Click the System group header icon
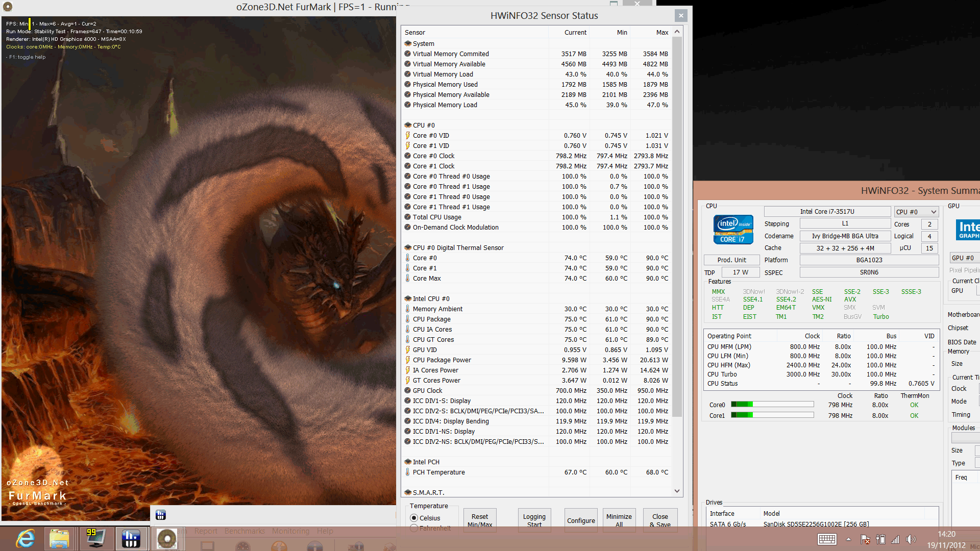This screenshot has width=980, height=551. (x=408, y=44)
